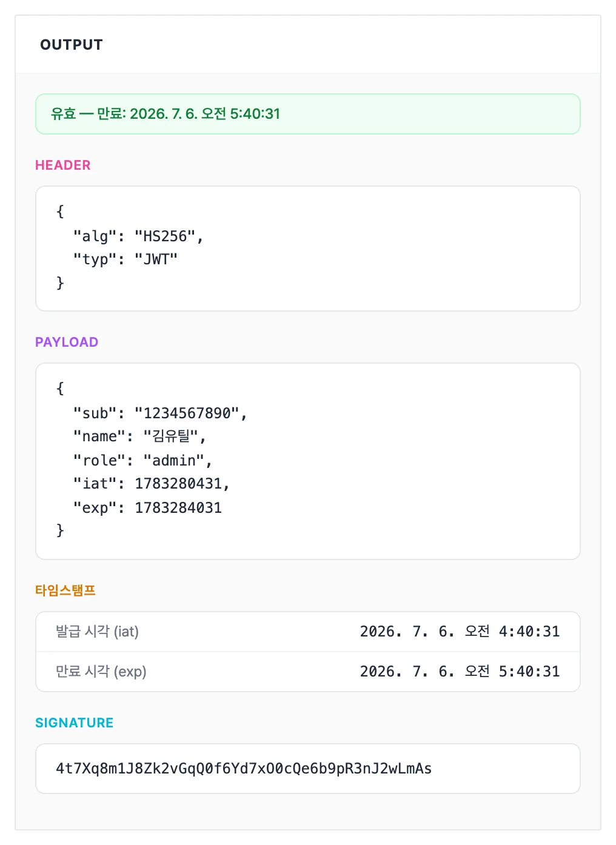Click the "sub" value 1234567890
The height and width of the screenshot is (845, 616).
tap(187, 413)
